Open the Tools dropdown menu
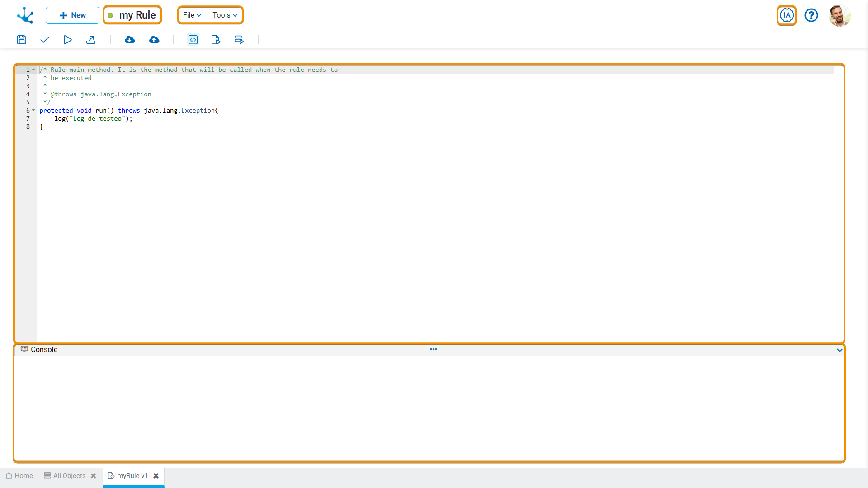Viewport: 868px width, 488px height. tap(225, 15)
